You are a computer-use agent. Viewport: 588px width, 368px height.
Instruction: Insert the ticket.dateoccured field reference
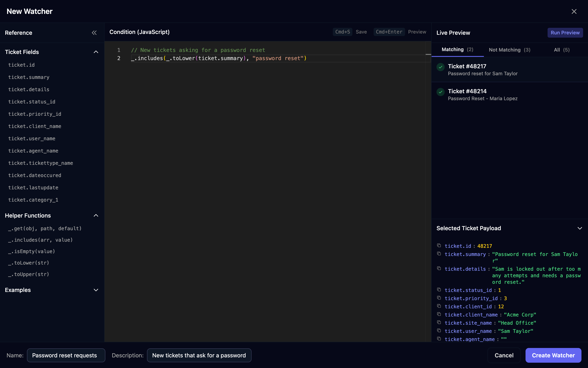pos(35,175)
